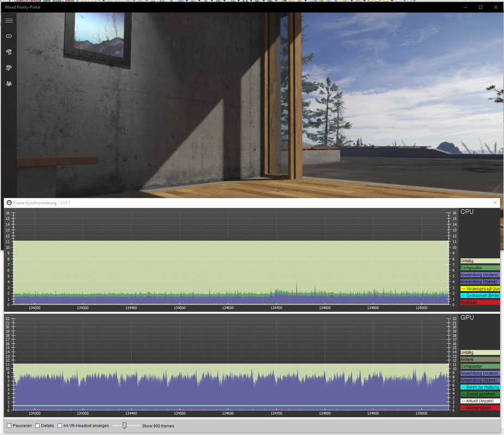
Task: Minimize the Mixed Reality Portal window
Action: pos(465,7)
